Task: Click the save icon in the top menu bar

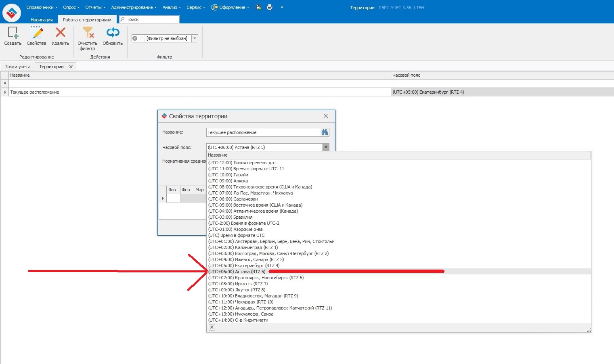Action: click(x=259, y=7)
